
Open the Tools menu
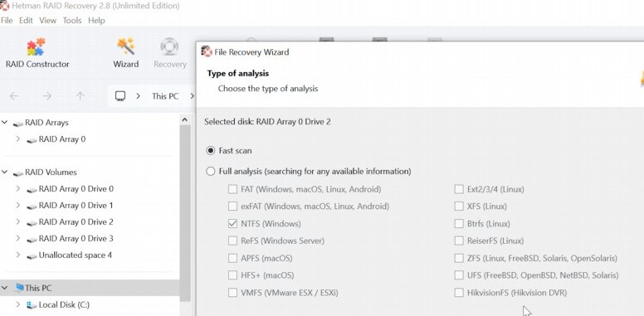pyautogui.click(x=72, y=20)
